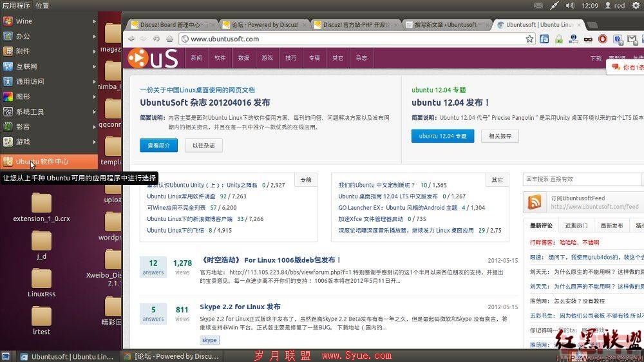The image size is (644, 362).
Task: Open the 软件 navigation item
Action: click(220, 58)
